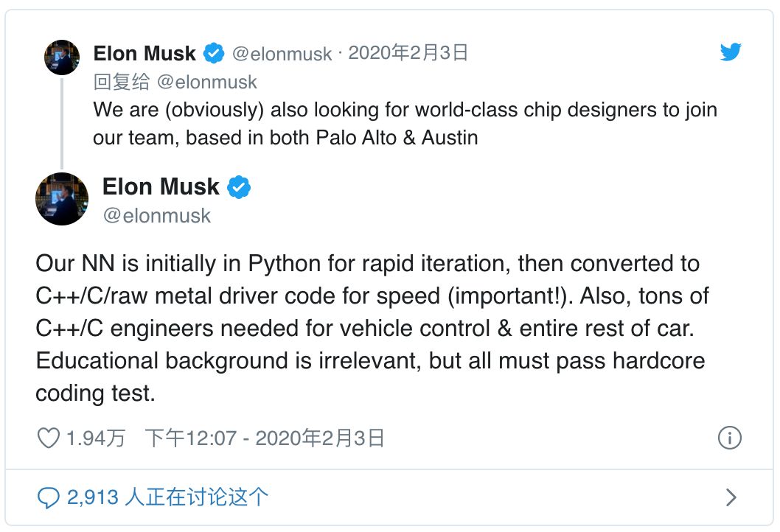Open the small Elon Musk avatar

click(x=62, y=57)
